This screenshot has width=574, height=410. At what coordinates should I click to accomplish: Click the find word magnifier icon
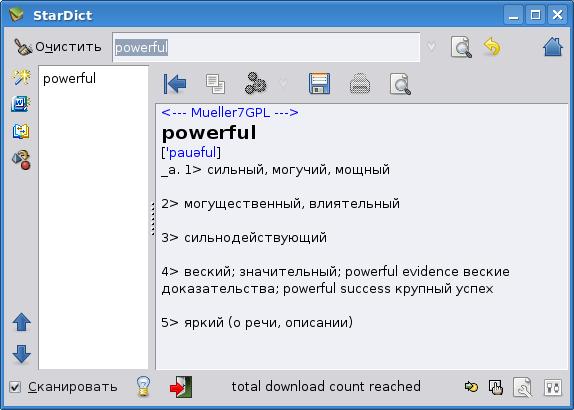tap(461, 47)
